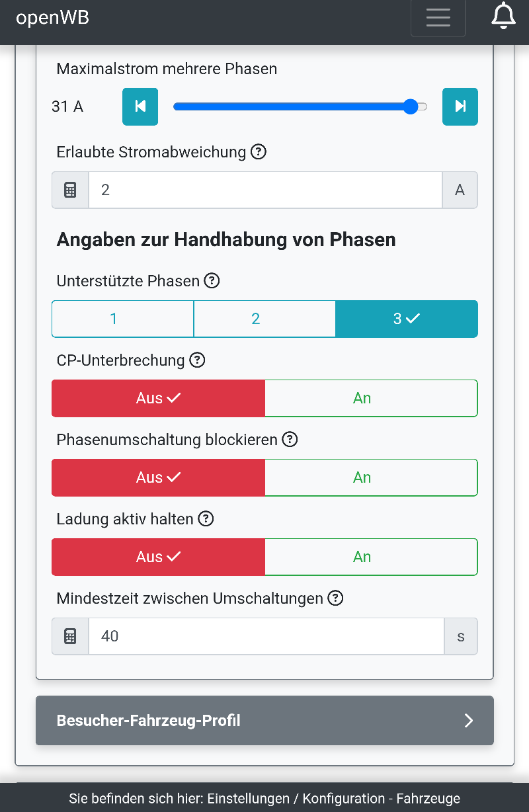The height and width of the screenshot is (812, 529).
Task: Open the hamburger navigation menu
Action: click(x=438, y=17)
